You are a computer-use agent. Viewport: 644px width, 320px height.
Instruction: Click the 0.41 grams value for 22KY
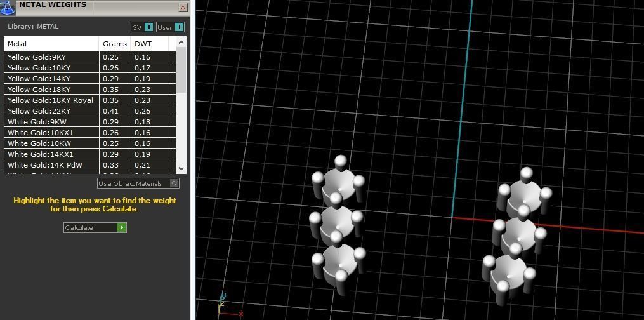[x=111, y=111]
